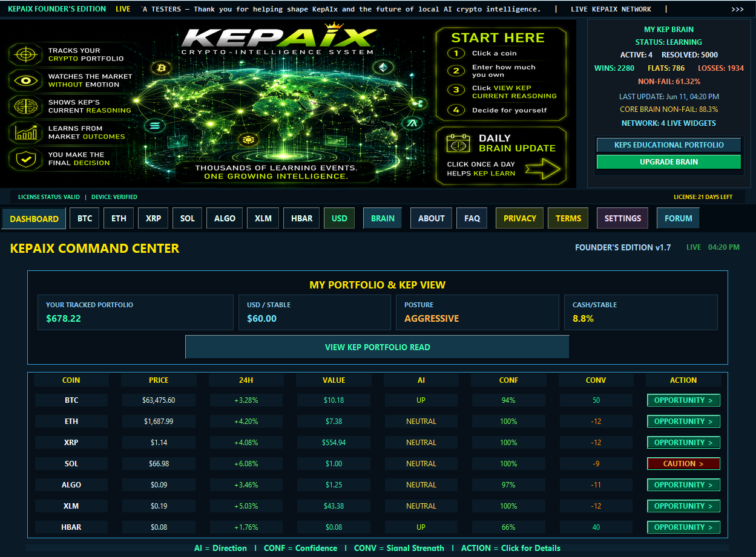
Task: Click the BTC price $63,475.60
Action: [x=159, y=400]
